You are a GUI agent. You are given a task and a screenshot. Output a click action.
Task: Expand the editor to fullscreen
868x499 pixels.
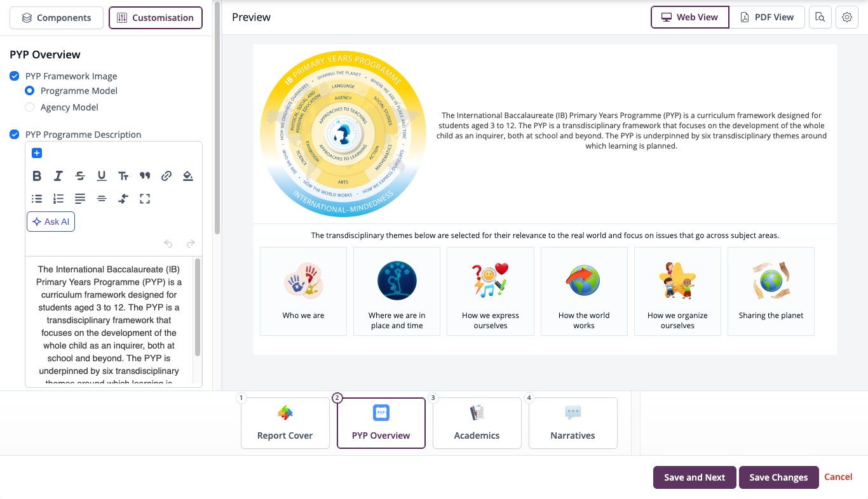click(145, 199)
